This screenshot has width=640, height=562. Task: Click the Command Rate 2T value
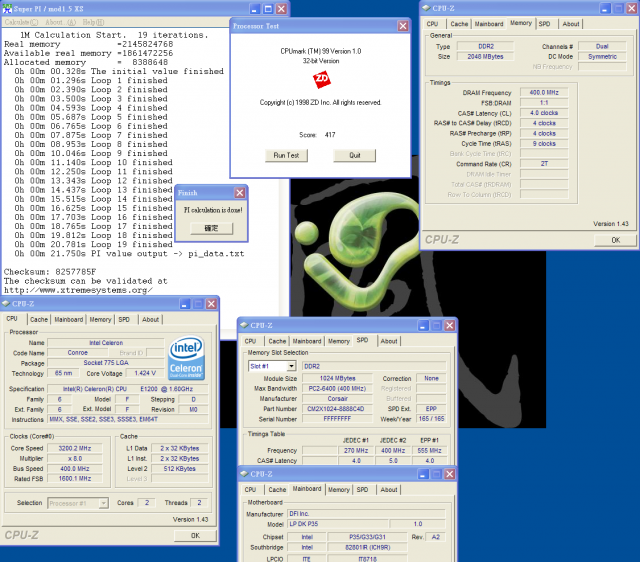[x=544, y=164]
